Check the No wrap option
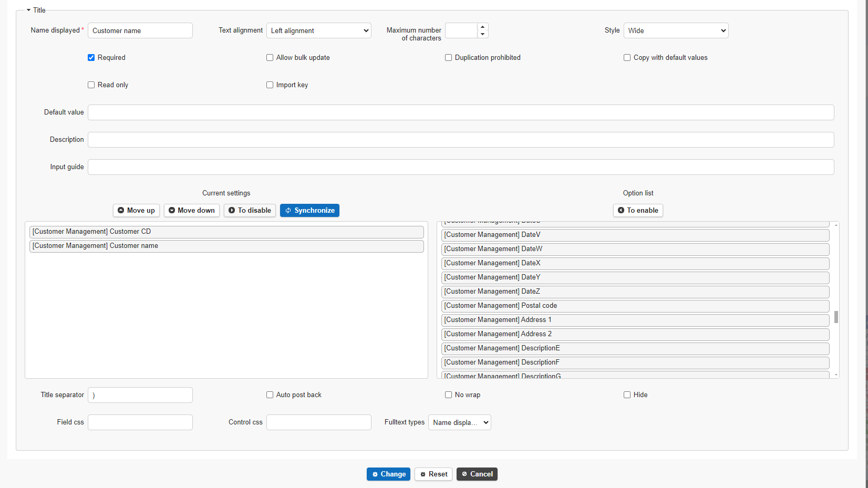Viewport: 868px width, 488px height. coord(448,395)
